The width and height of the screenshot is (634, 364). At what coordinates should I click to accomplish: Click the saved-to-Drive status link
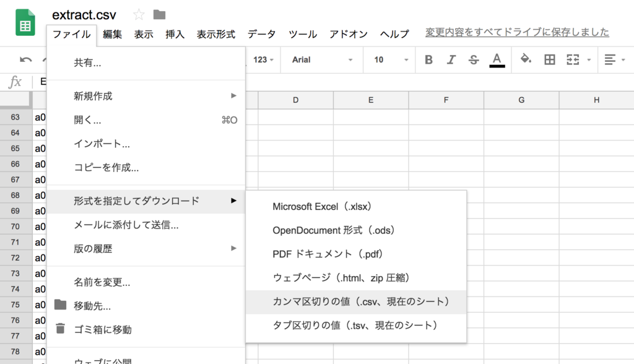pos(517,32)
